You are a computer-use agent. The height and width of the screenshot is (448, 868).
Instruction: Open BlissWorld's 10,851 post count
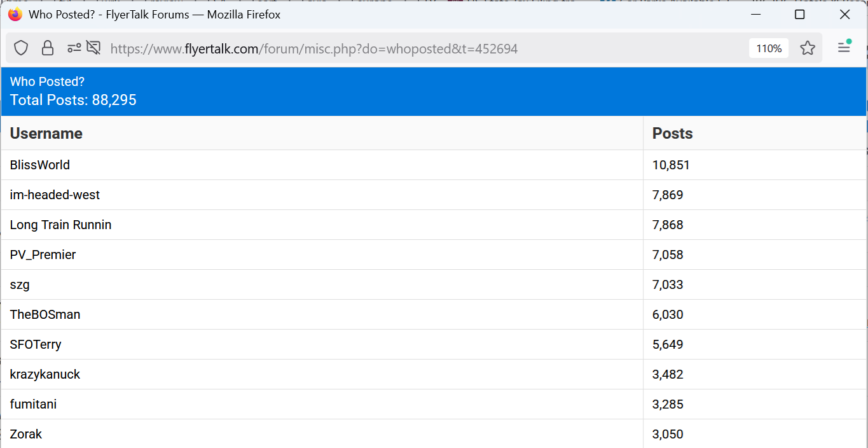pos(671,165)
